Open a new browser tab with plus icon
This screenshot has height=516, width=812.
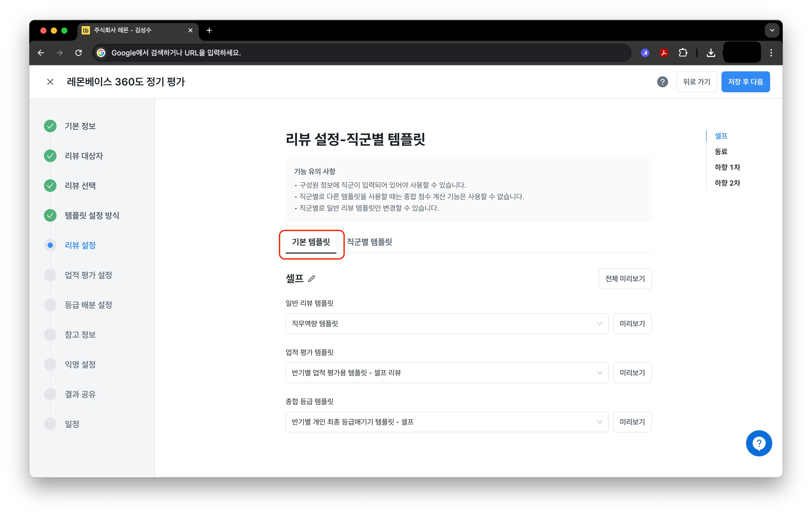(x=209, y=30)
